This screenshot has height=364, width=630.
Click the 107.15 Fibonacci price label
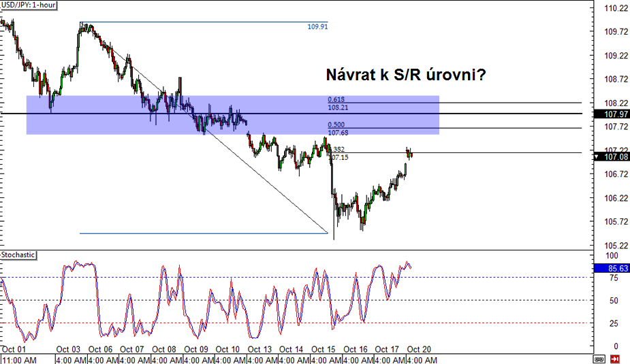338,157
